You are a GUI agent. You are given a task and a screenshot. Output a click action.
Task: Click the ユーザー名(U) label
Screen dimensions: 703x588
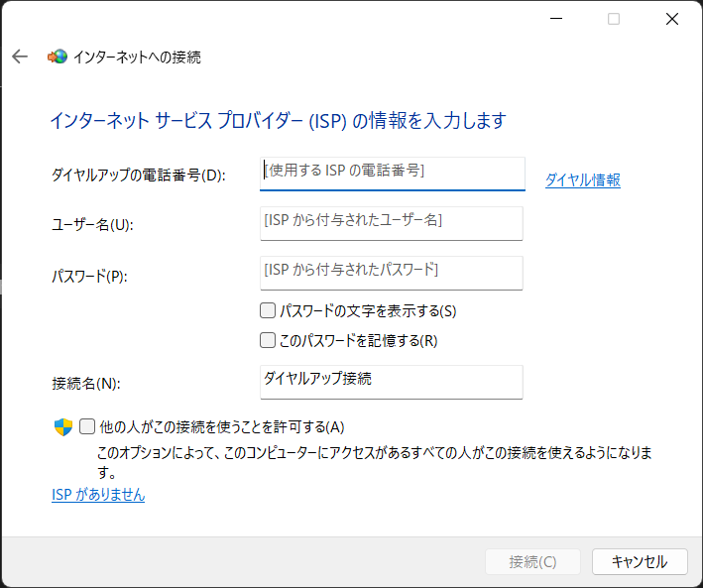point(92,224)
